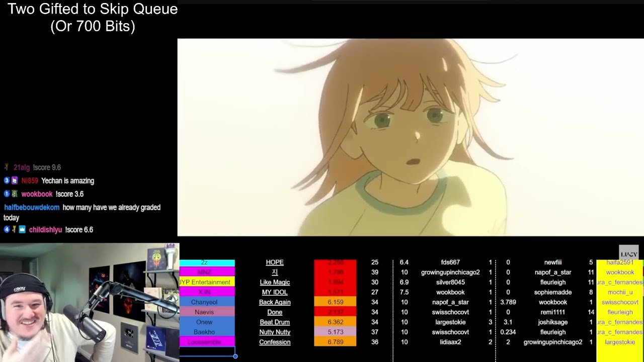Image resolution: width=644 pixels, height=362 pixels.
Task: Click the 'Yechan is amazing' chat message
Action: pos(67,180)
